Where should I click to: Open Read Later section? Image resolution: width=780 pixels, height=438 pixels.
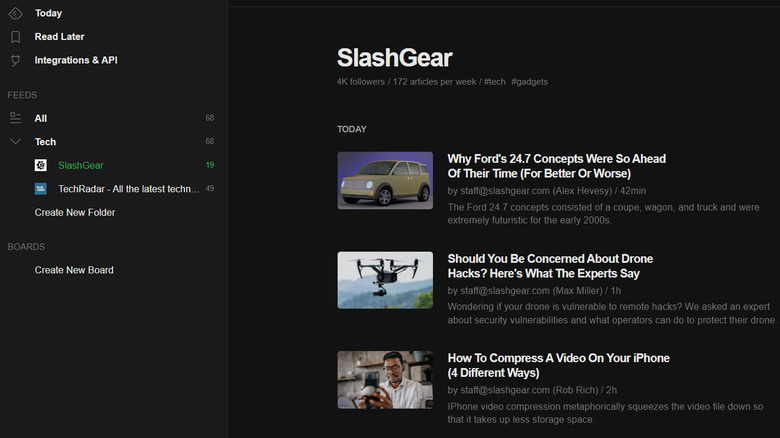[59, 37]
